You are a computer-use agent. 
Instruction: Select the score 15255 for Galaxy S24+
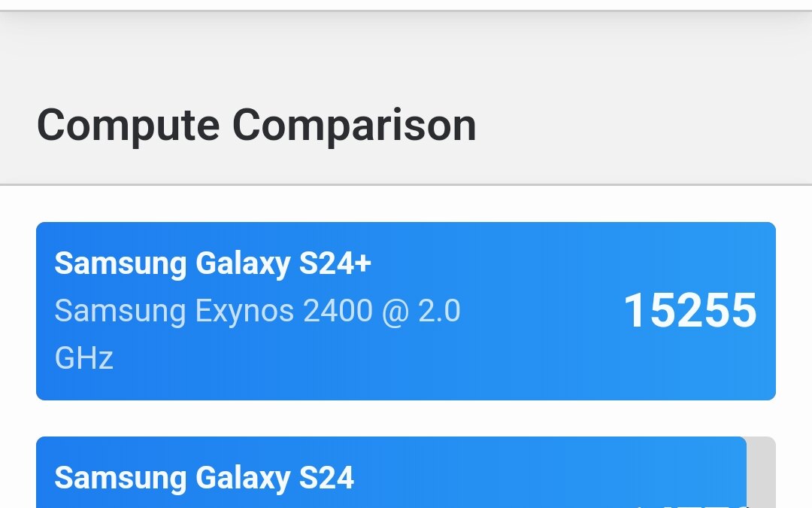[690, 311]
